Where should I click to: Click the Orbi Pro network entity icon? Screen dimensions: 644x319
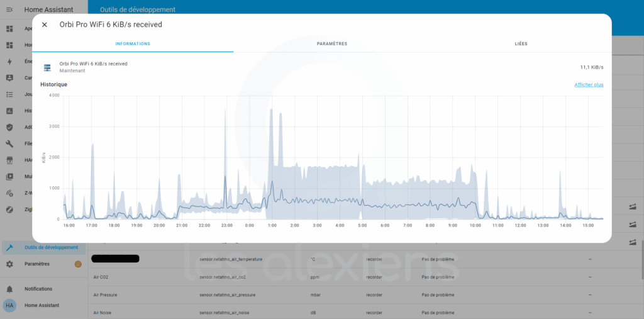47,67
